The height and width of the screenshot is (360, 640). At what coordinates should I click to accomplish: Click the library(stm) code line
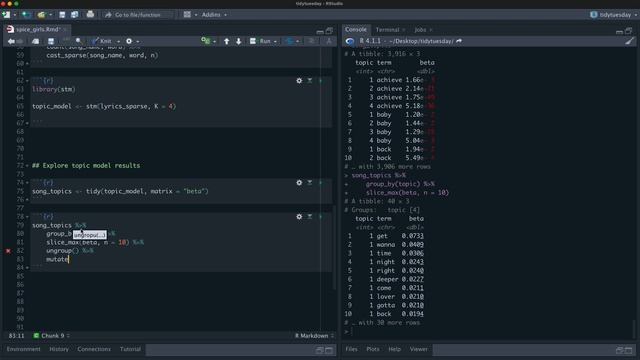click(x=54, y=89)
